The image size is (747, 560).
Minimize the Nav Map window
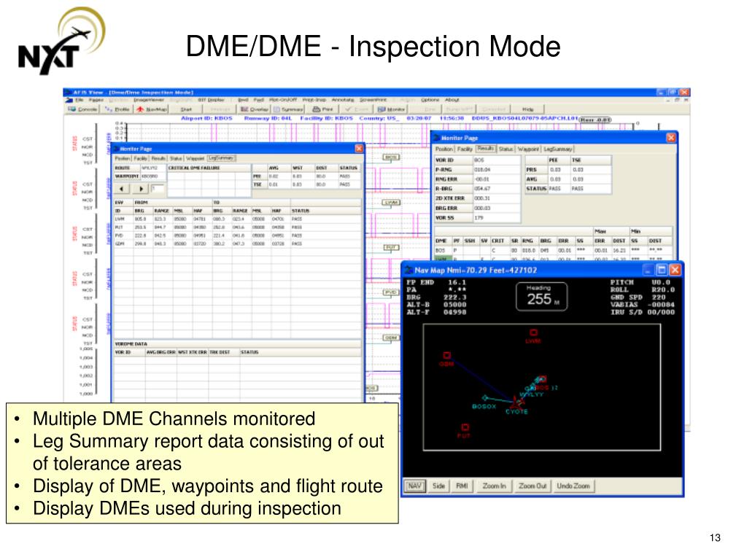648,270
